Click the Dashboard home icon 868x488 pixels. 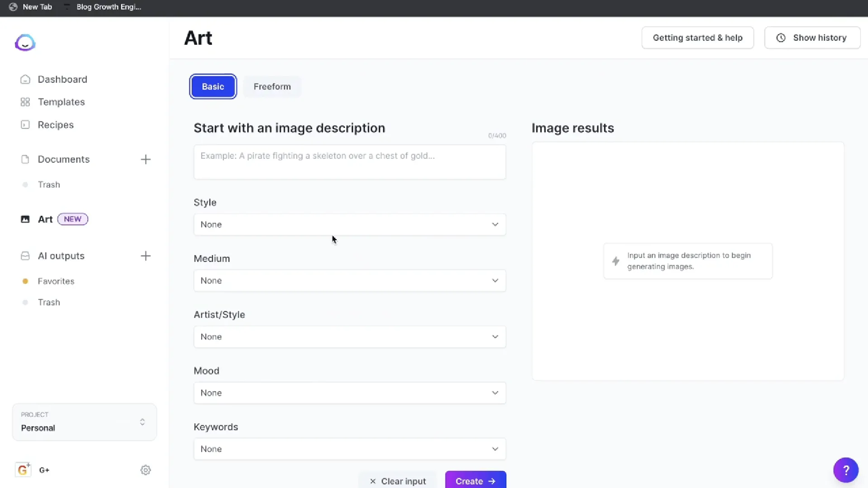click(25, 79)
